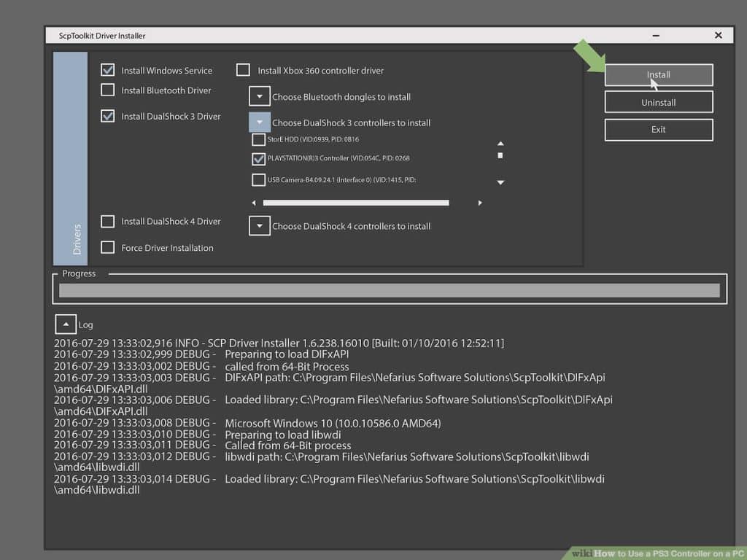747x560 pixels.
Task: Click 'Loaded library' libwdi log line
Action: 329,484
